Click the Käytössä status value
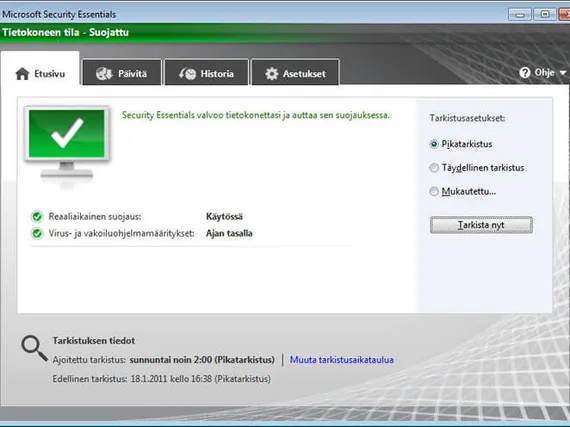This screenshot has width=570, height=427. point(224,217)
